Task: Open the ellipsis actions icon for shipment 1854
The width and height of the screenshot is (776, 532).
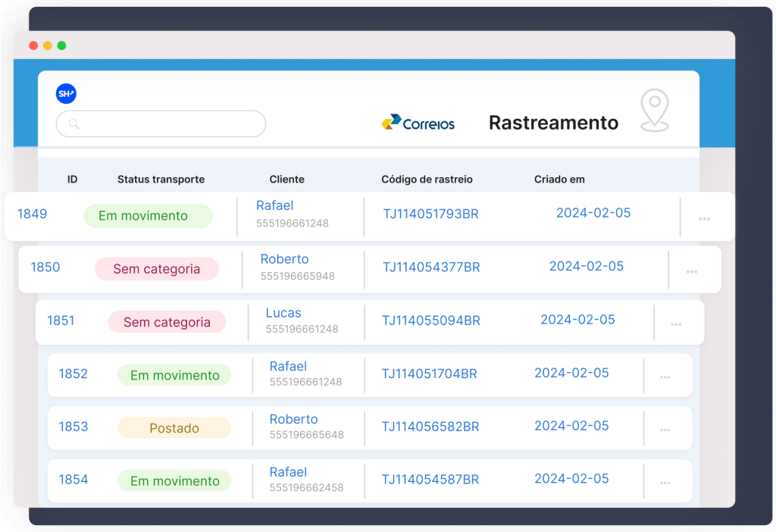Action: click(x=665, y=481)
